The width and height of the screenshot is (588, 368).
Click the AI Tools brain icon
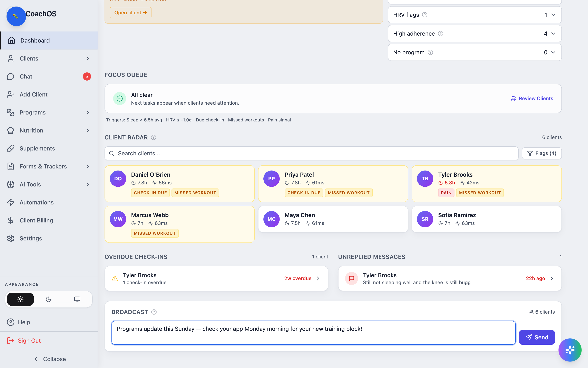tap(10, 184)
